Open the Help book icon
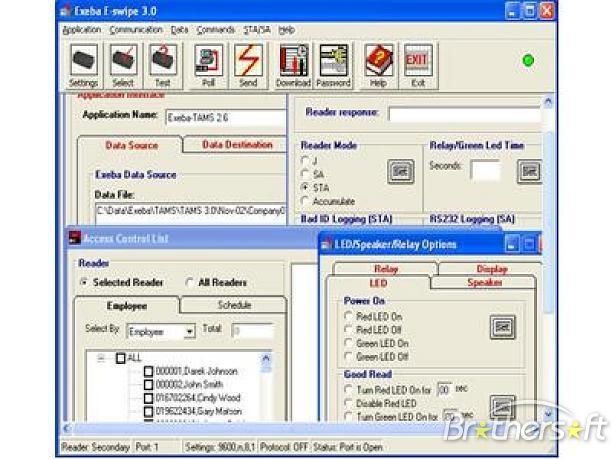 pyautogui.click(x=378, y=66)
